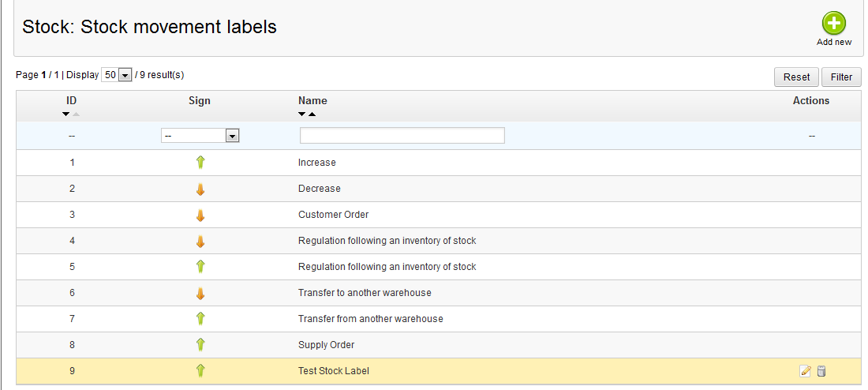Image resolution: width=868 pixels, height=390 pixels.
Task: Focus the Name filter text field
Action: [x=402, y=136]
